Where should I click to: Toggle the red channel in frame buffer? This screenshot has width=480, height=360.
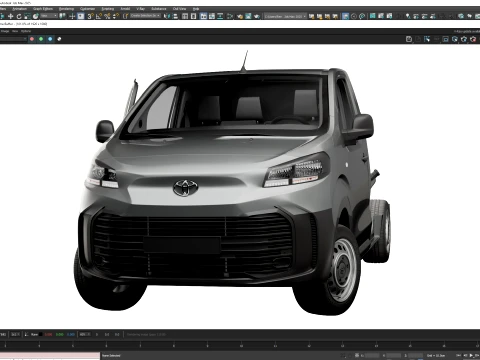(x=32, y=39)
